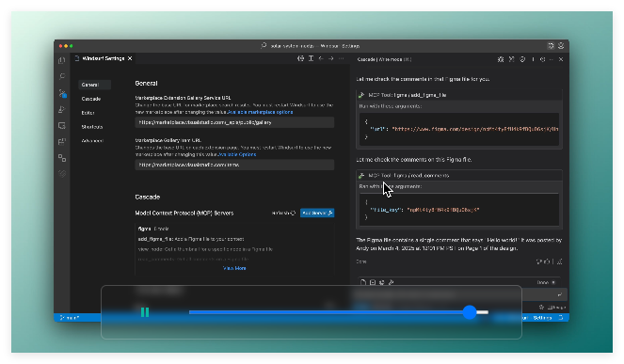Screen dimensions: 624x364
Task: Click Marketplace Gallery Item URL field
Action: (234, 165)
